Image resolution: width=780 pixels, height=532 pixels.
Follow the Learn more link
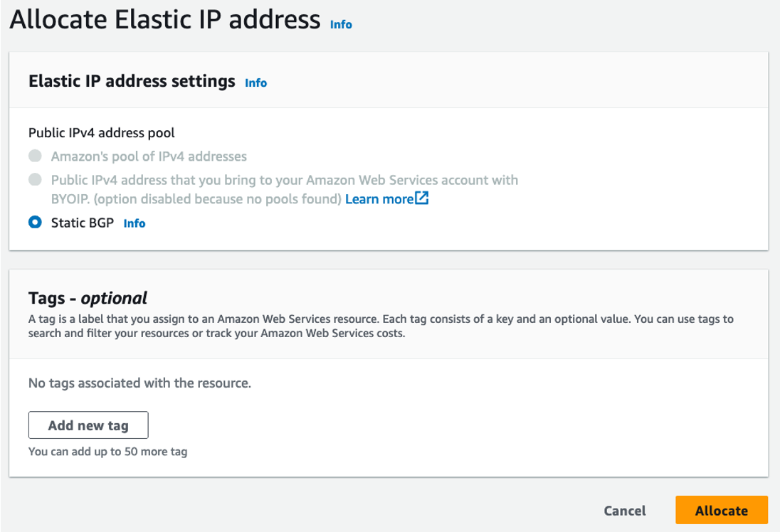point(379,199)
